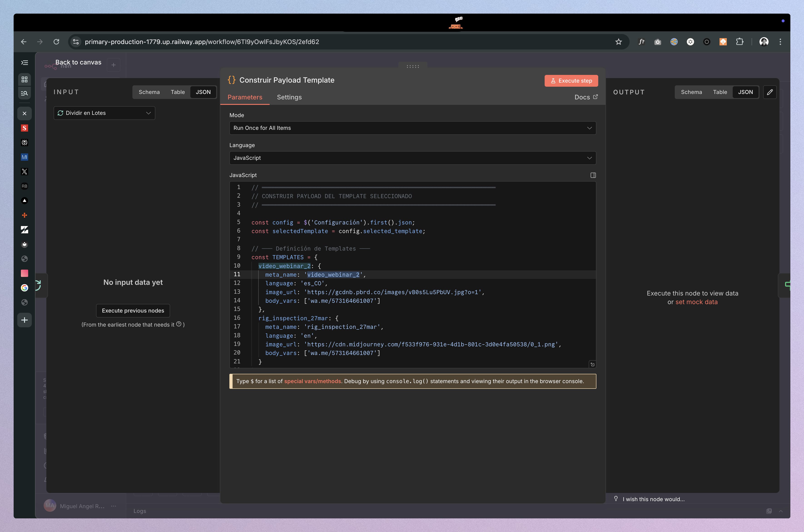The image size is (804, 532).
Task: Open the Google icon in the left sidebar
Action: click(24, 288)
